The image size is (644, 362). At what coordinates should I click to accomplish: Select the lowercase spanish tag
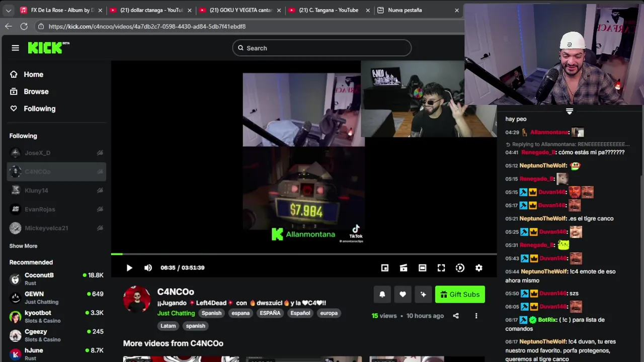(x=196, y=326)
